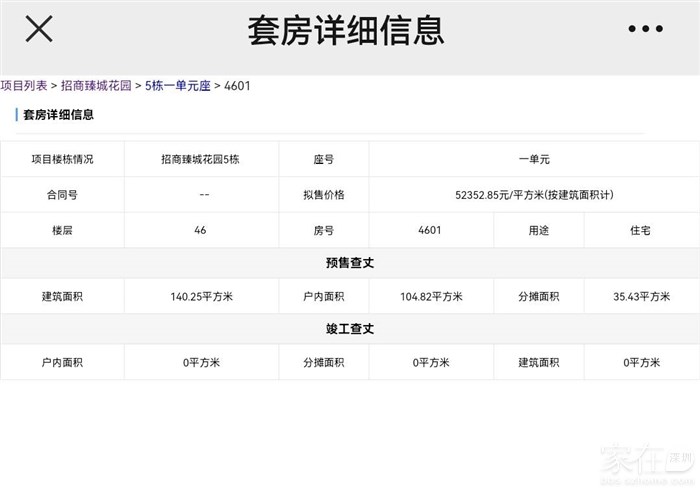Click the 拟售价格 label cell
Screen dimensions: 700x488
point(323,195)
